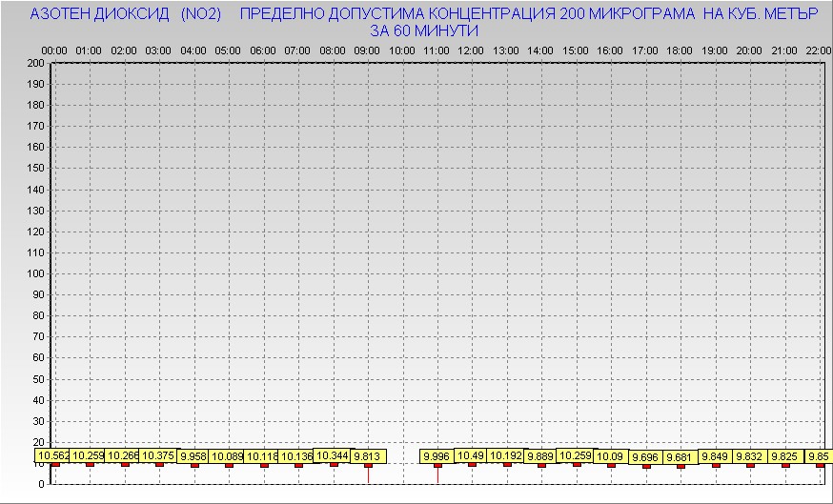Click the 10:00 time axis label
This screenshot has height=504, width=833.
[x=402, y=50]
